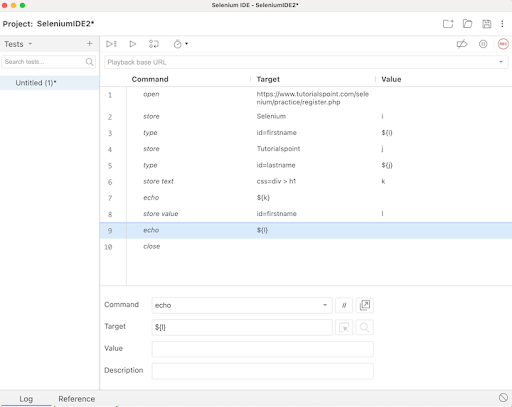Image resolution: width=512 pixels, height=407 pixels.
Task: Expand the Playback base URL dropdown arrow
Action: (501, 62)
